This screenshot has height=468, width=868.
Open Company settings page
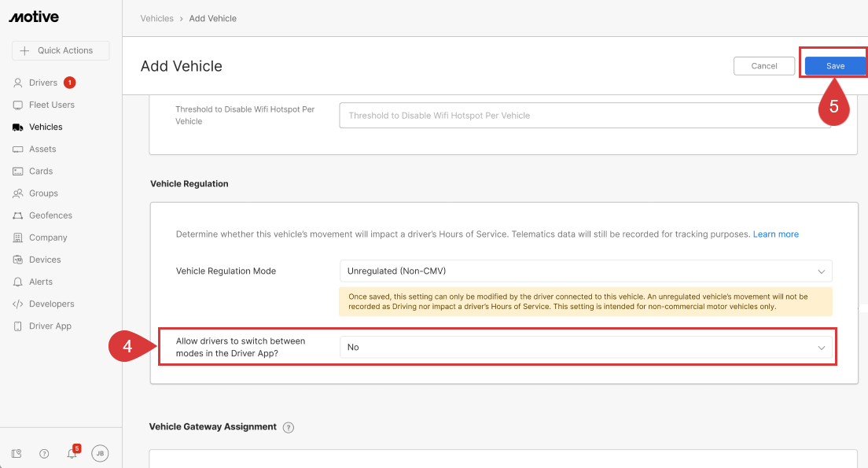48,238
